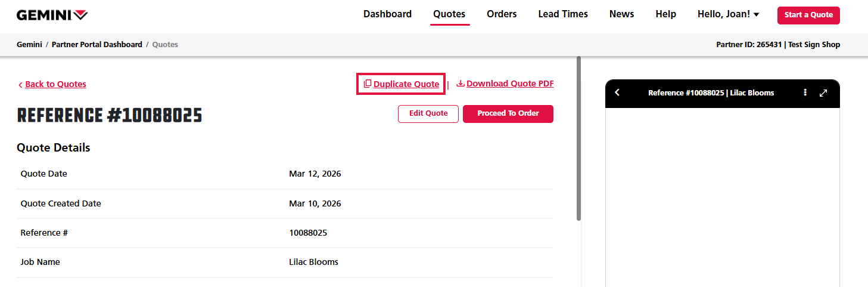Click Proceed To Order button

point(508,113)
